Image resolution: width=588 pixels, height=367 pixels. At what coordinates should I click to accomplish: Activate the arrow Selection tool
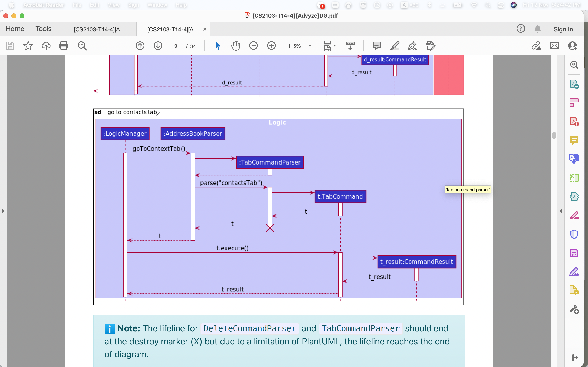point(218,46)
